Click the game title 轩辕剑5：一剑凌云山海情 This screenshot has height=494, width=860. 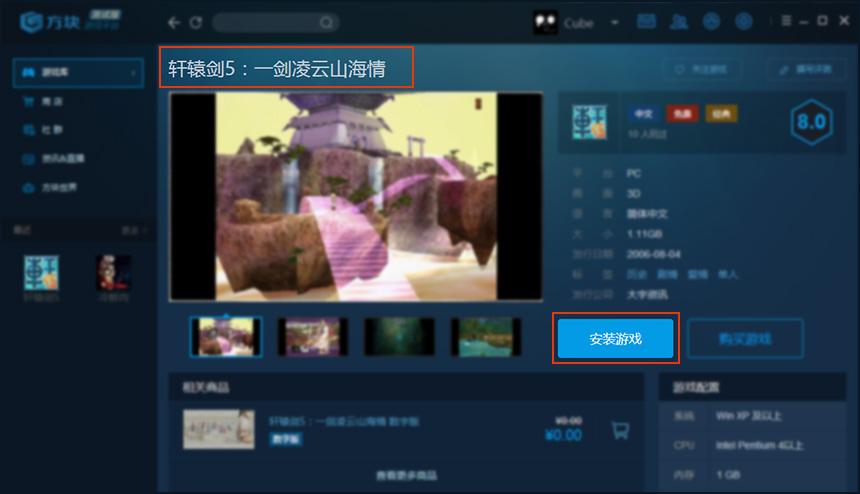pyautogui.click(x=277, y=69)
